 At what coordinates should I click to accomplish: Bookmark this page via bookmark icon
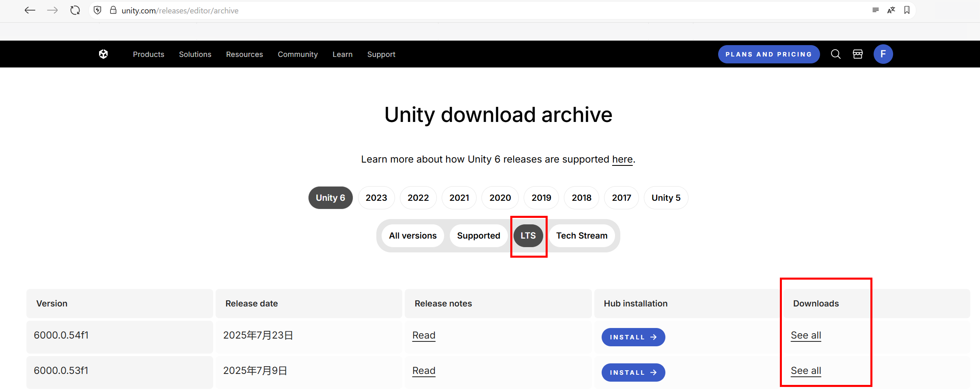[907, 10]
